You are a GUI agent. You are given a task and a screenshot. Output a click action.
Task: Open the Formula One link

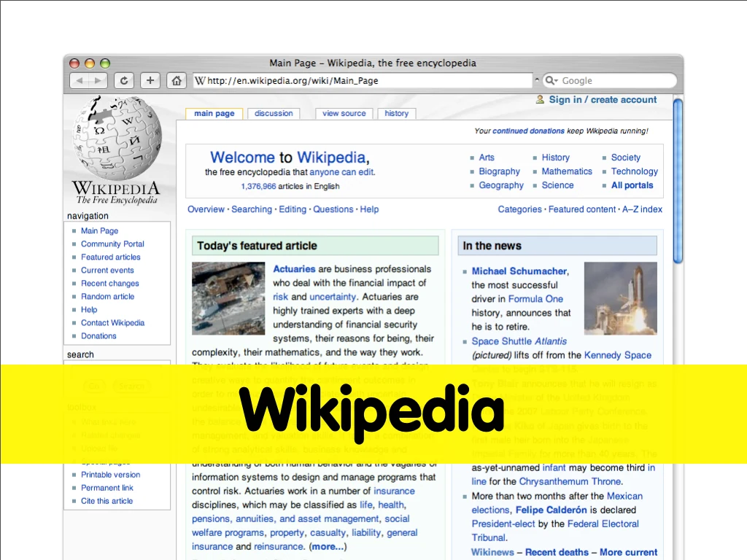tap(535, 298)
